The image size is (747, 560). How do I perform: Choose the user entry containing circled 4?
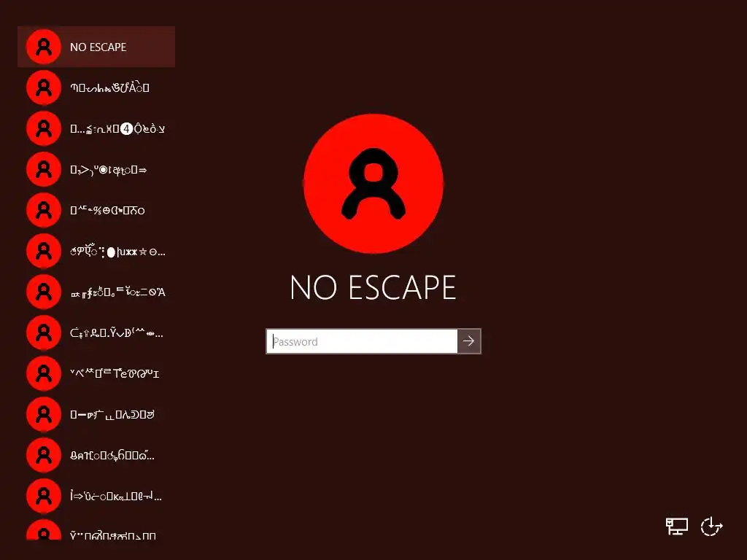pyautogui.click(x=96, y=128)
